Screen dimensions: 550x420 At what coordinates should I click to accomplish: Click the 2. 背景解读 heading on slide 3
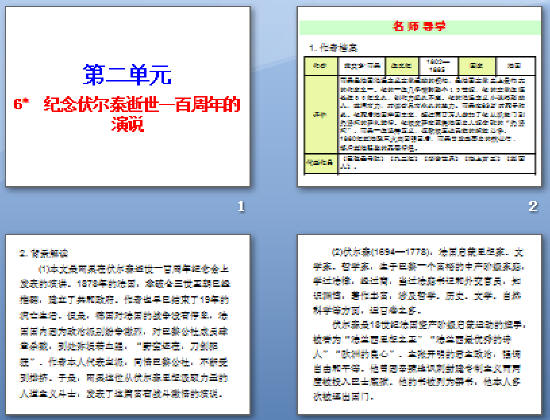point(43,253)
